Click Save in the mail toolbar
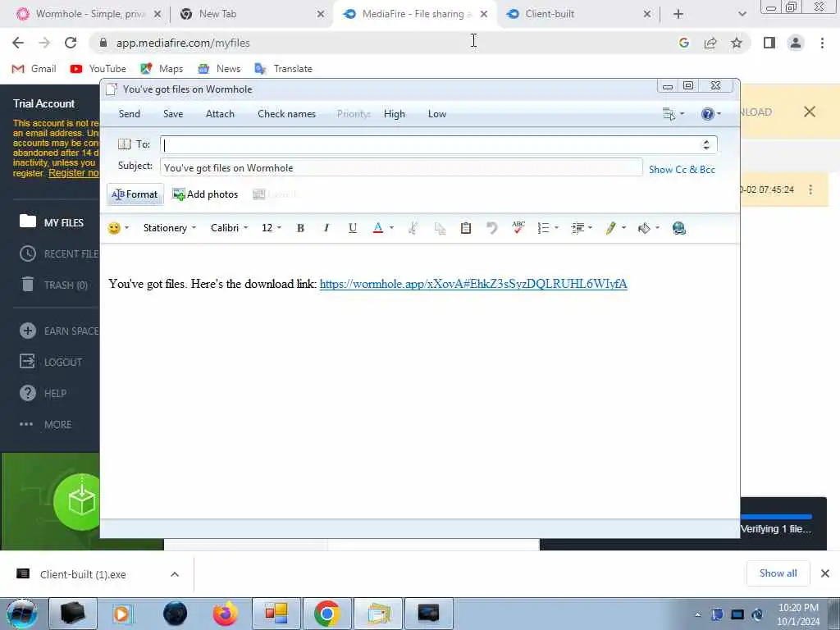This screenshot has width=840, height=630. point(173,114)
